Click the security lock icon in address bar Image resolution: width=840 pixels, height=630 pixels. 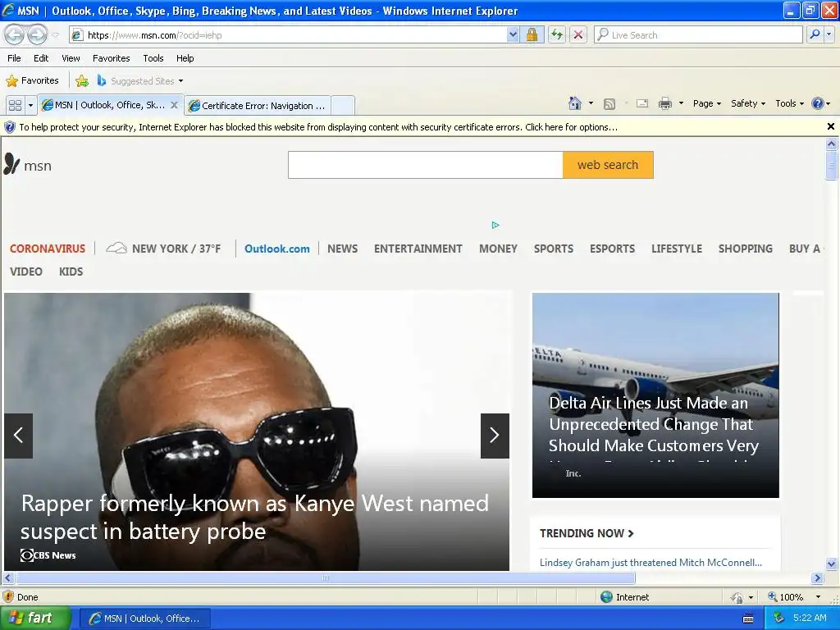(x=532, y=34)
